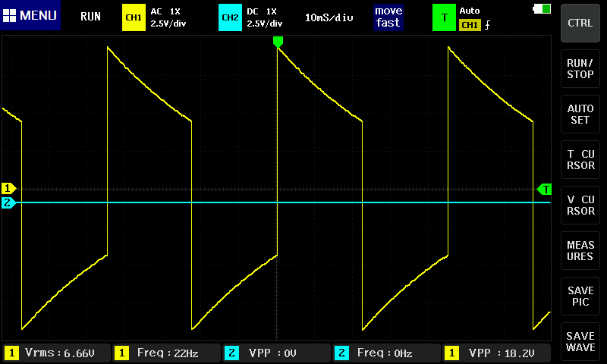Click SAVE PIC to capture the screen
Viewport: 607px width, 364px height.
tap(580, 297)
